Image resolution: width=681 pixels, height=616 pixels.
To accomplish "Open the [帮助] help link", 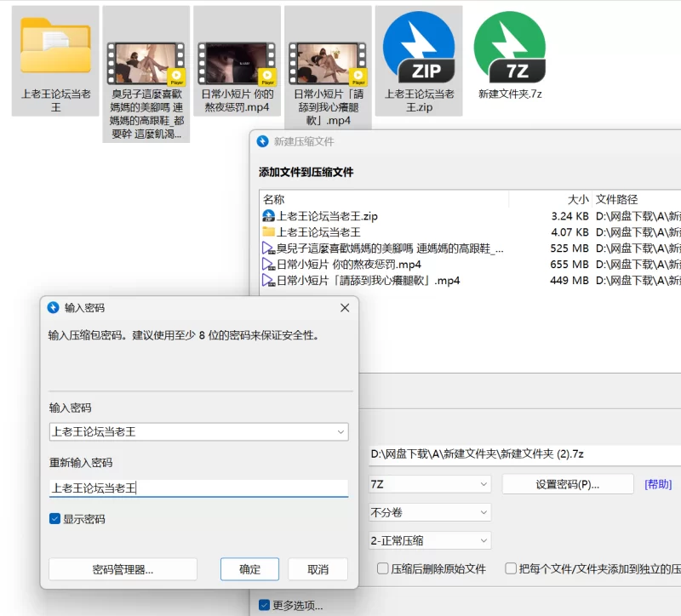I will 658,484.
